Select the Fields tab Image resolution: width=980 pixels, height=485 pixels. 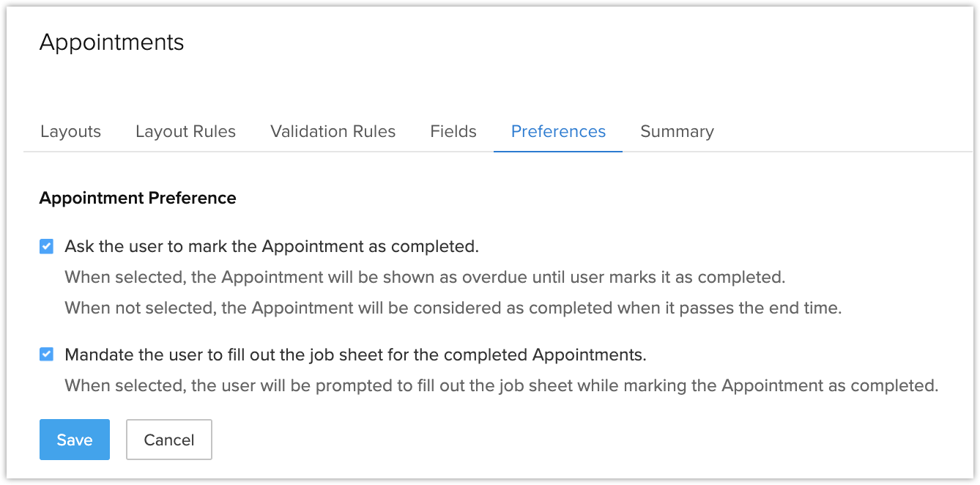(x=453, y=132)
